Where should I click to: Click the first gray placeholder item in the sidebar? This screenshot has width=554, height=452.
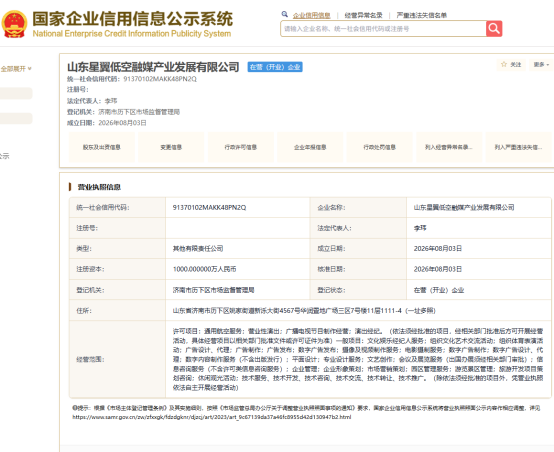pyautogui.click(x=16, y=93)
